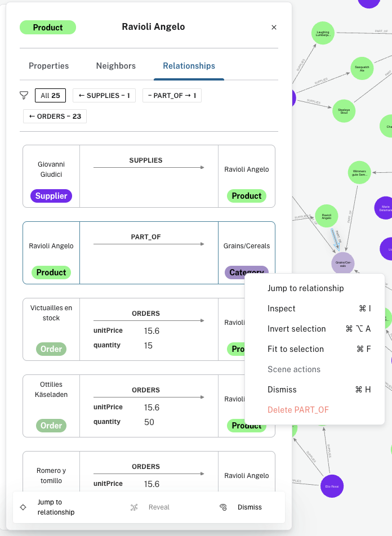Click Order badge under Victuailles en stock
Viewport: 392px width, 536px height.
(51, 349)
